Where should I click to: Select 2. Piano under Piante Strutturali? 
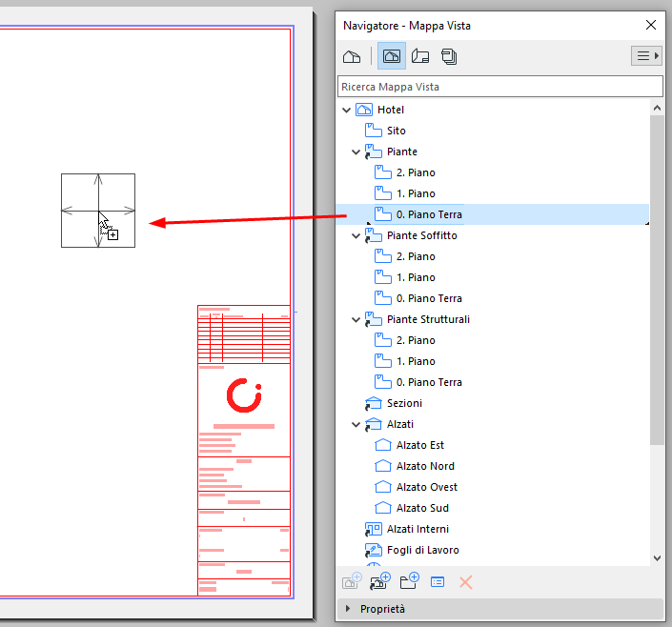pos(416,341)
